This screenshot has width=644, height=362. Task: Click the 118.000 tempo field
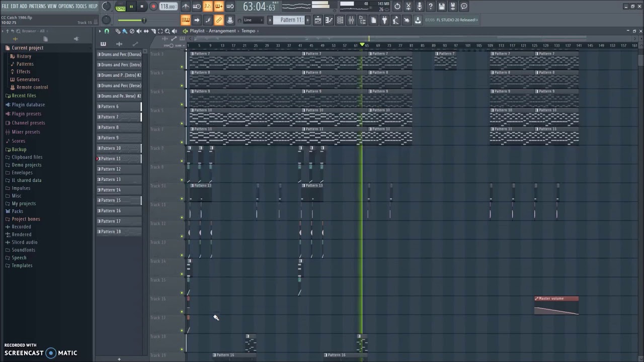pos(168,7)
